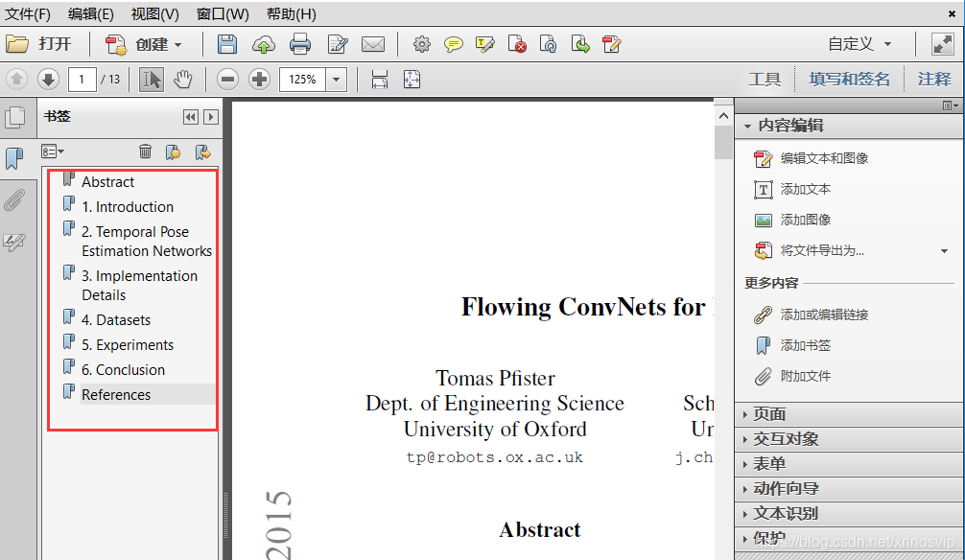Show signatures panel icon in sidebar
Screen dimensions: 965x560
point(14,242)
